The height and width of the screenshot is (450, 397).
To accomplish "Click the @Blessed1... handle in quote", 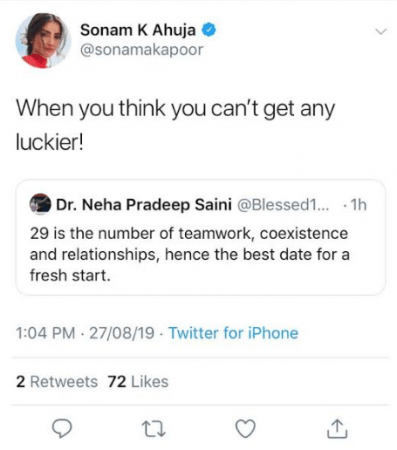I will (x=283, y=204).
